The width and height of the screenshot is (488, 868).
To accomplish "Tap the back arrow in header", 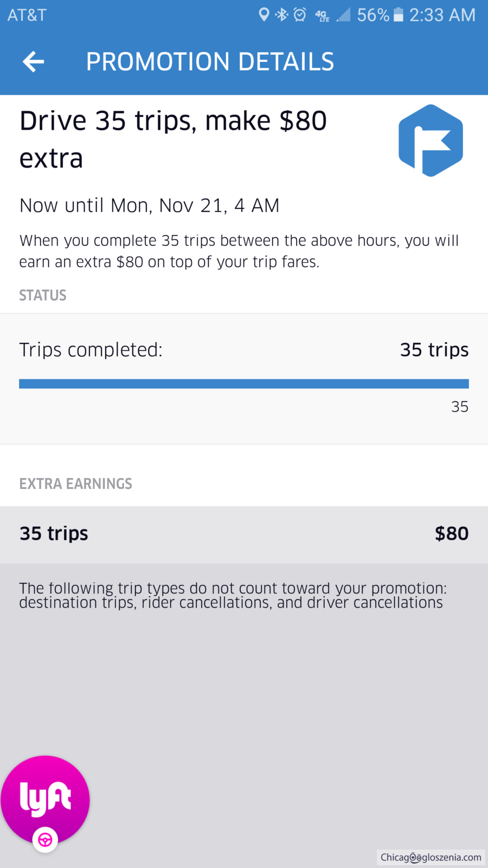I will point(34,62).
